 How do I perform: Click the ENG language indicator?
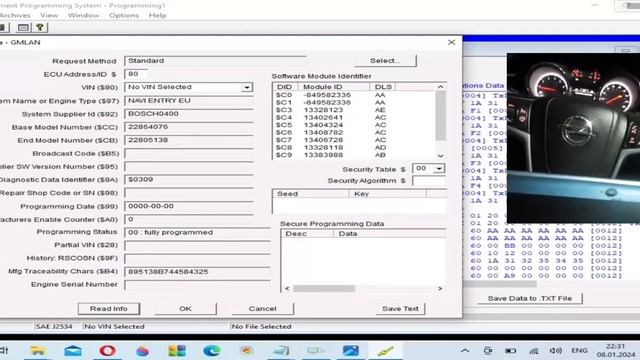tap(579, 350)
